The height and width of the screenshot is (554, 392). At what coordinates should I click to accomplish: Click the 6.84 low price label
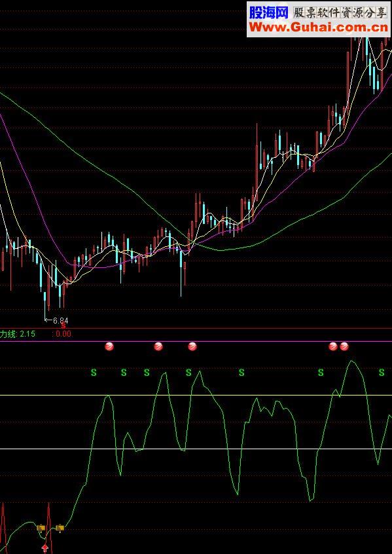[x=60, y=320]
